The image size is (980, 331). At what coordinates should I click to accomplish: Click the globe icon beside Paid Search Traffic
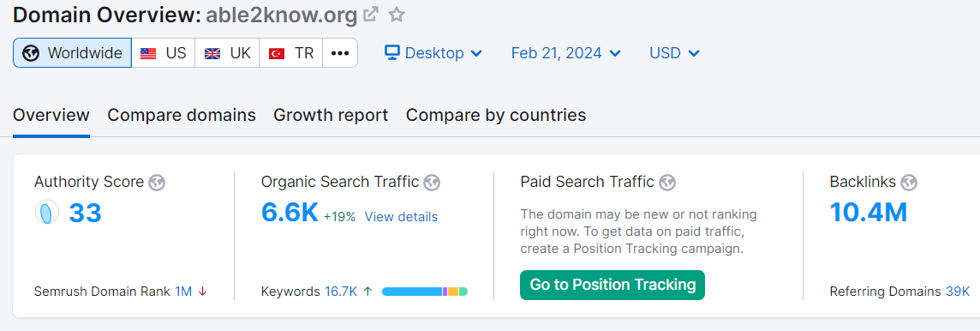click(x=667, y=183)
